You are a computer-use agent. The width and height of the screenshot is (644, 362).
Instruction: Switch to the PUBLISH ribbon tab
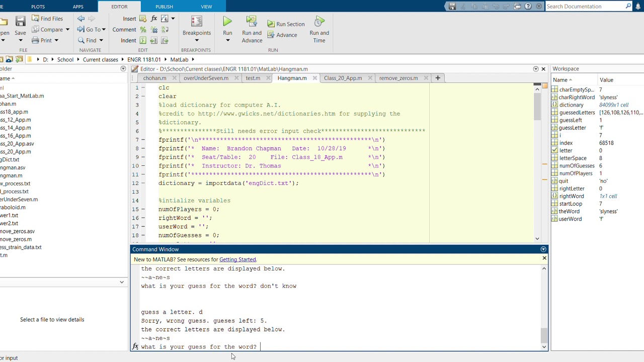[x=164, y=7]
